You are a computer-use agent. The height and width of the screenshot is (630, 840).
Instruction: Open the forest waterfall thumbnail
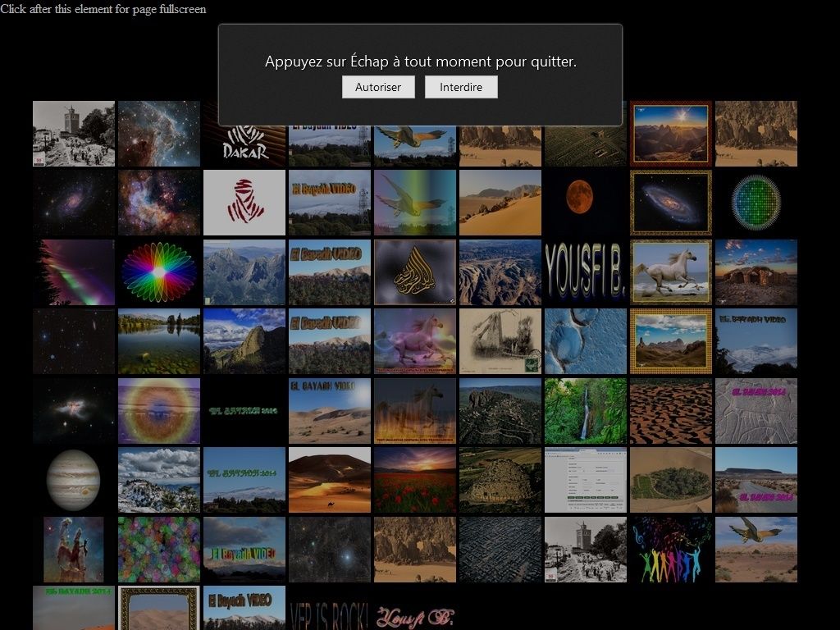(585, 410)
